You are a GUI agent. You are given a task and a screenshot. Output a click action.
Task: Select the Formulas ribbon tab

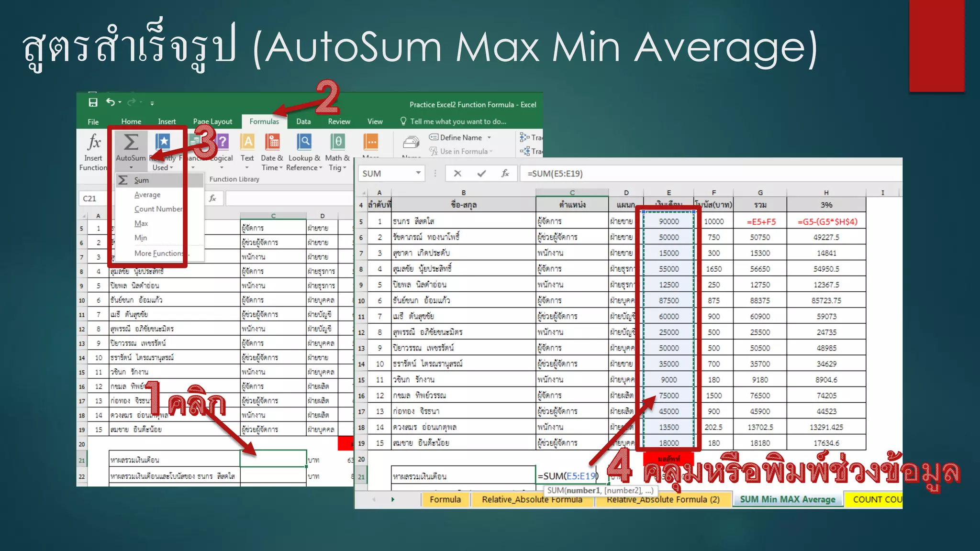pos(264,121)
